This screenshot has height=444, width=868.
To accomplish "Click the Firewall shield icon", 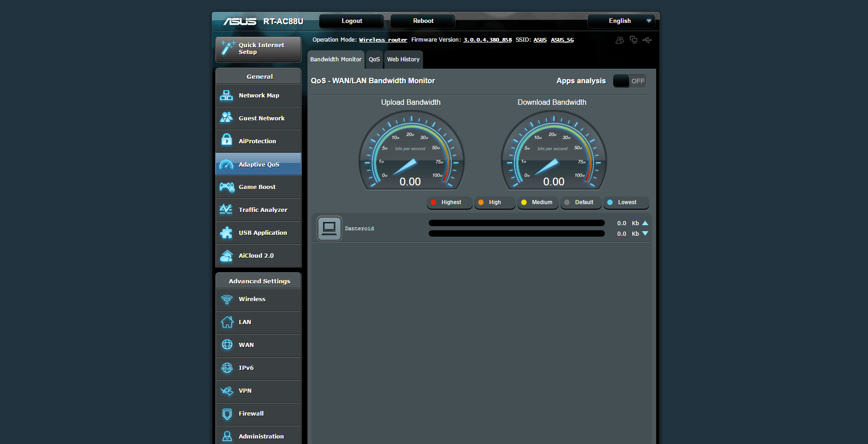I will [227, 414].
